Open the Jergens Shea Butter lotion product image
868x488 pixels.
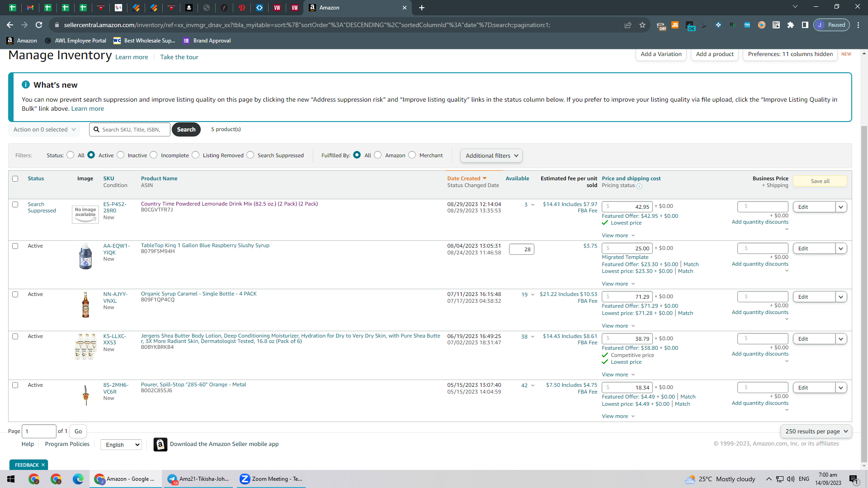85,347
